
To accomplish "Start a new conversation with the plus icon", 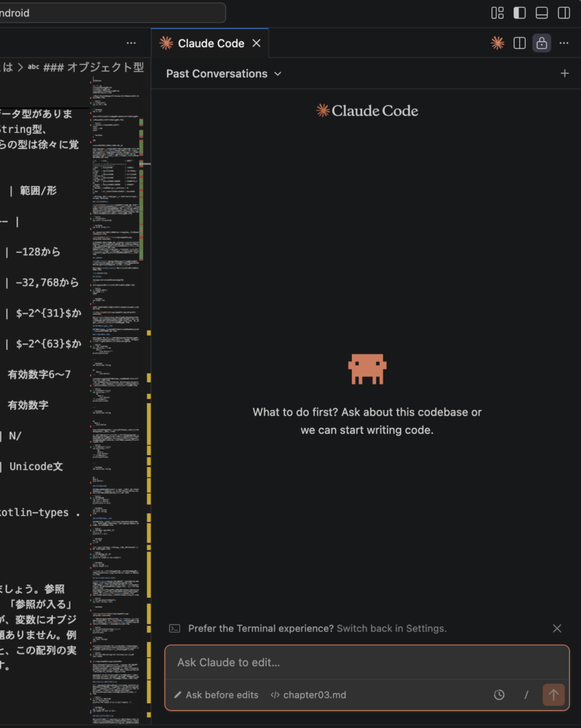I will 565,73.
